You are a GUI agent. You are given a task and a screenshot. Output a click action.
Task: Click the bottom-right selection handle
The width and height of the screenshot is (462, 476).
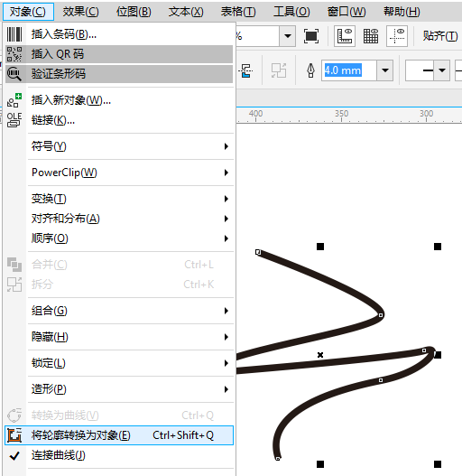438,464
